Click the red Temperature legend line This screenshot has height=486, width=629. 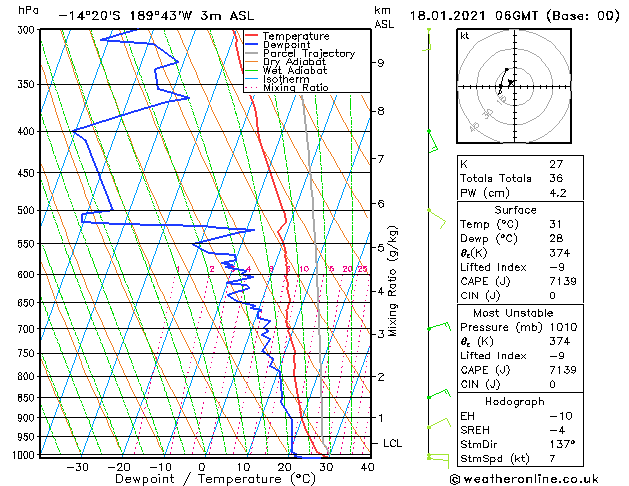251,36
